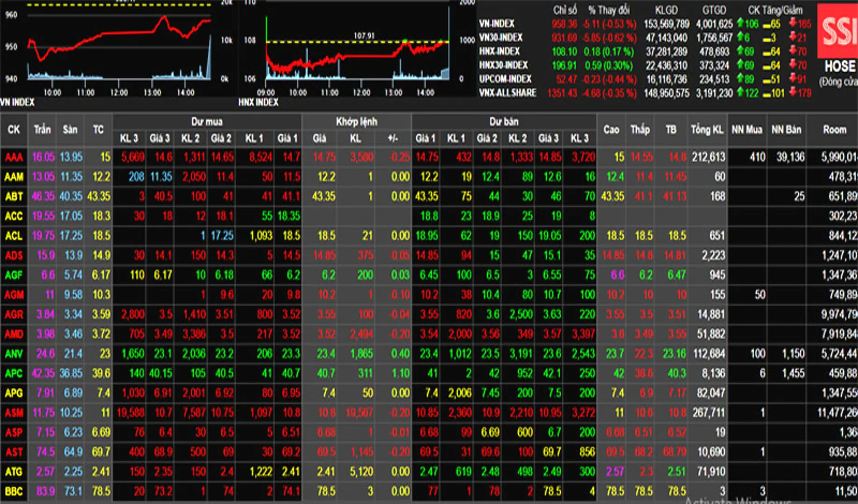858x504 pixels.
Task: Sort by the Trần column header
Action: pyautogui.click(x=42, y=129)
